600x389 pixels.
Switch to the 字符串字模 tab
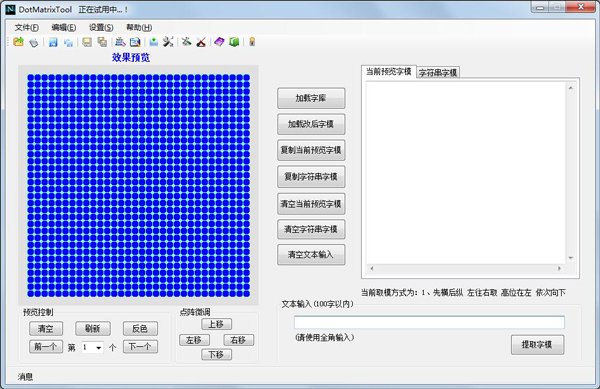pyautogui.click(x=438, y=73)
